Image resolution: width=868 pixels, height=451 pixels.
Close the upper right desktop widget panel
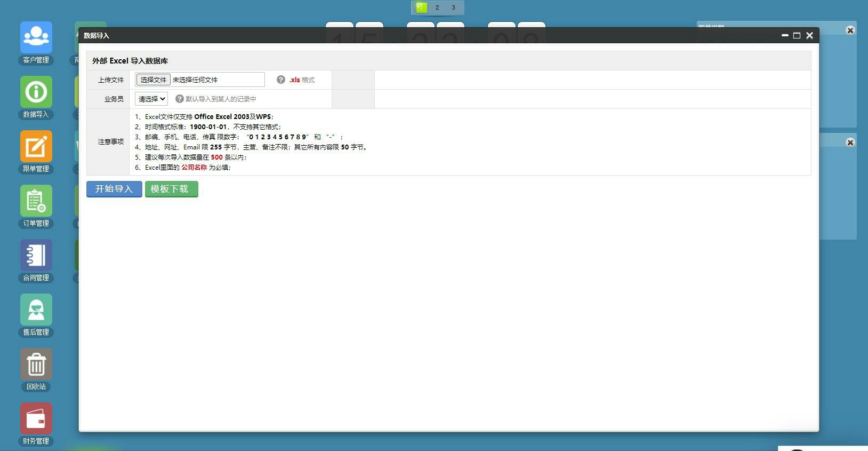850,30
